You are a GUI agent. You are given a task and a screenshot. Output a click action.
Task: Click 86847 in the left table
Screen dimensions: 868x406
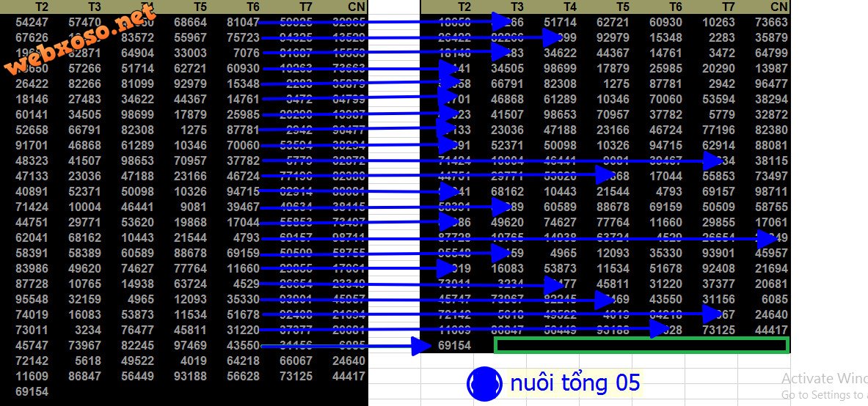point(84,376)
